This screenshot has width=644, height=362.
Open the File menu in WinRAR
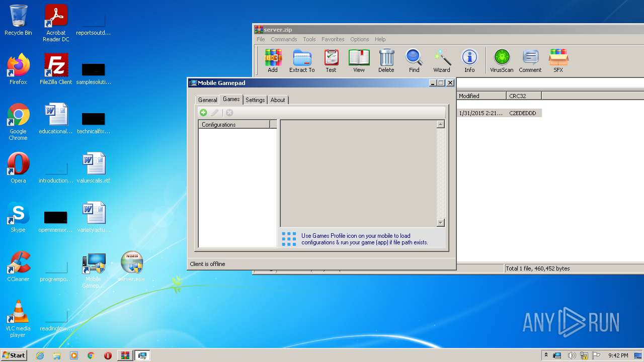[261, 39]
